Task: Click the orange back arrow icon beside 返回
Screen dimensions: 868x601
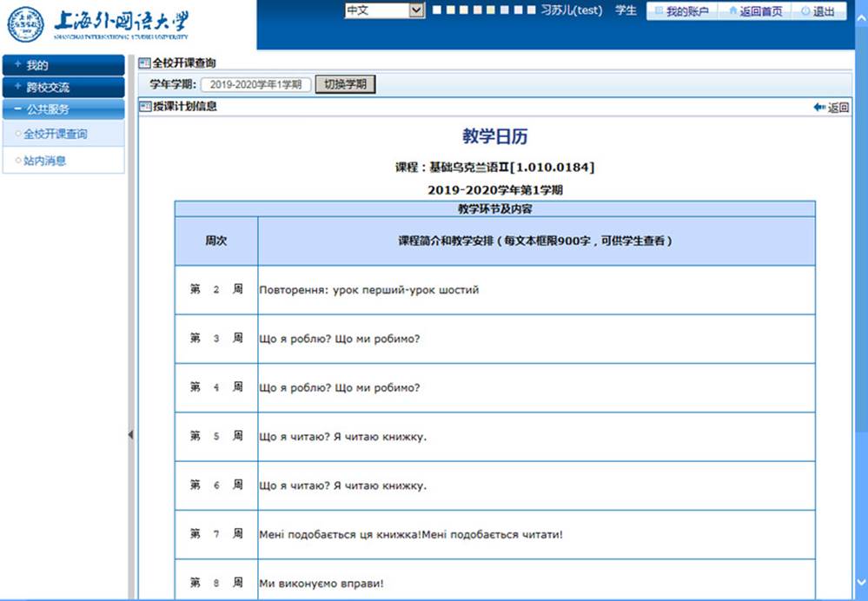Action: pos(818,106)
